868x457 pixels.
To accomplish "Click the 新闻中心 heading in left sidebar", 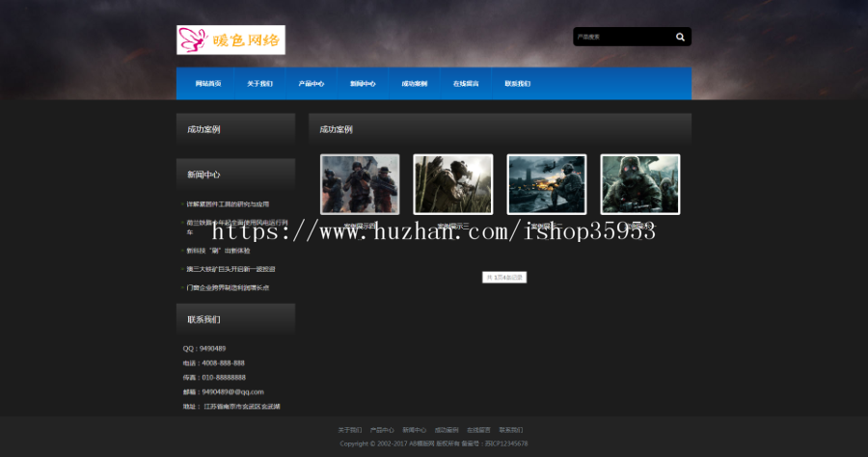I will click(x=203, y=175).
